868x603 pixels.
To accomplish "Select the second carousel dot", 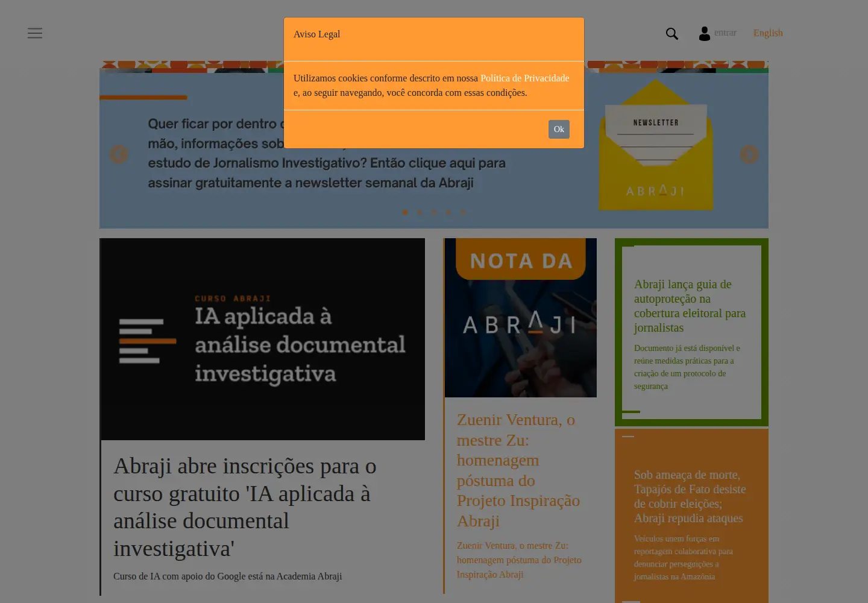I will [x=420, y=212].
